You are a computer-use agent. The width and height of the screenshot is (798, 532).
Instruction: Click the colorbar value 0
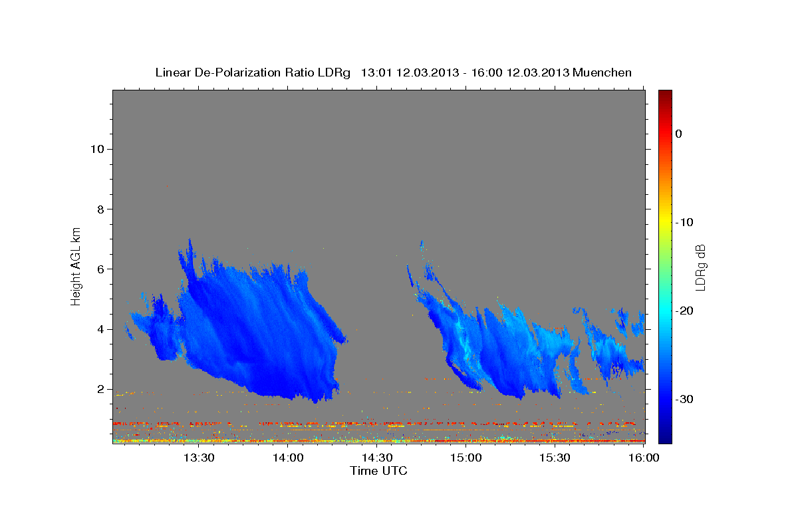pos(679,134)
